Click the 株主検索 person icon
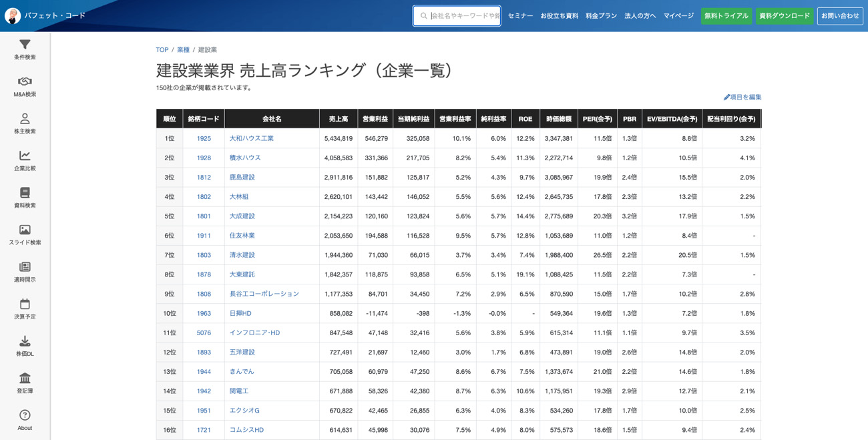 pyautogui.click(x=25, y=119)
